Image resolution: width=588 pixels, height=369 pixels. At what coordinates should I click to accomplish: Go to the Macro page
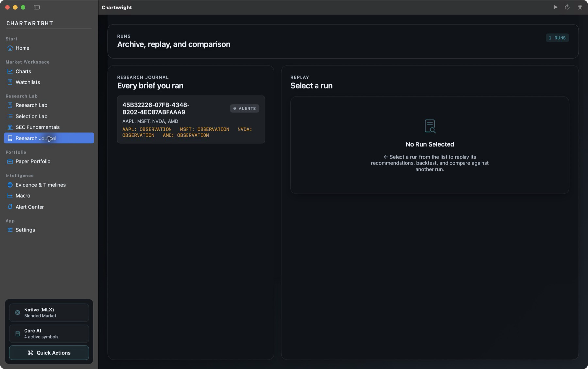point(49,196)
